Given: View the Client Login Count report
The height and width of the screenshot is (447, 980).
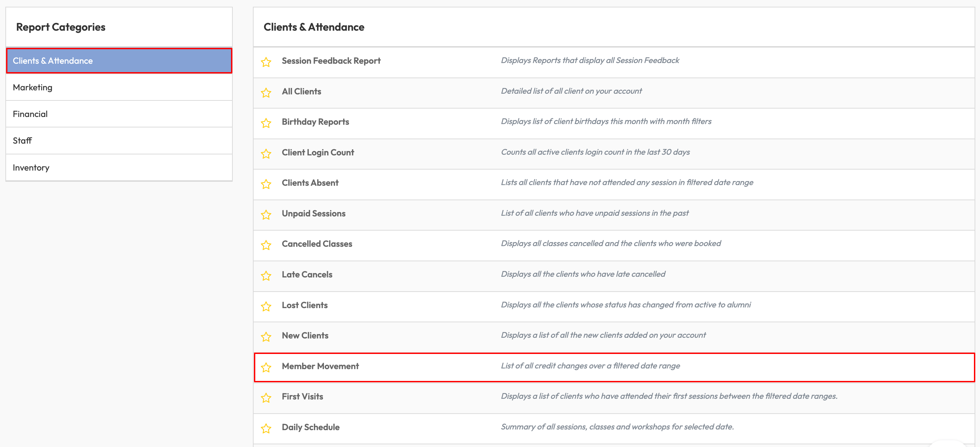Looking at the screenshot, I should 318,152.
